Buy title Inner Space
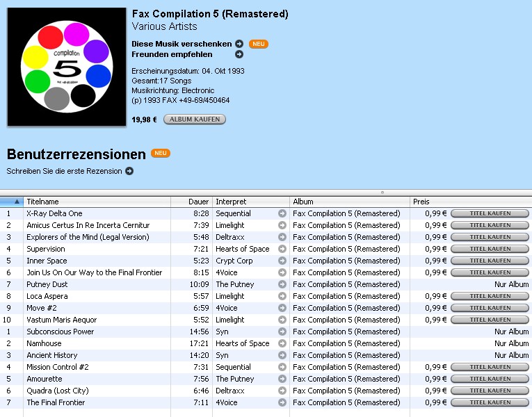The height and width of the screenshot is (417, 532). click(x=490, y=261)
